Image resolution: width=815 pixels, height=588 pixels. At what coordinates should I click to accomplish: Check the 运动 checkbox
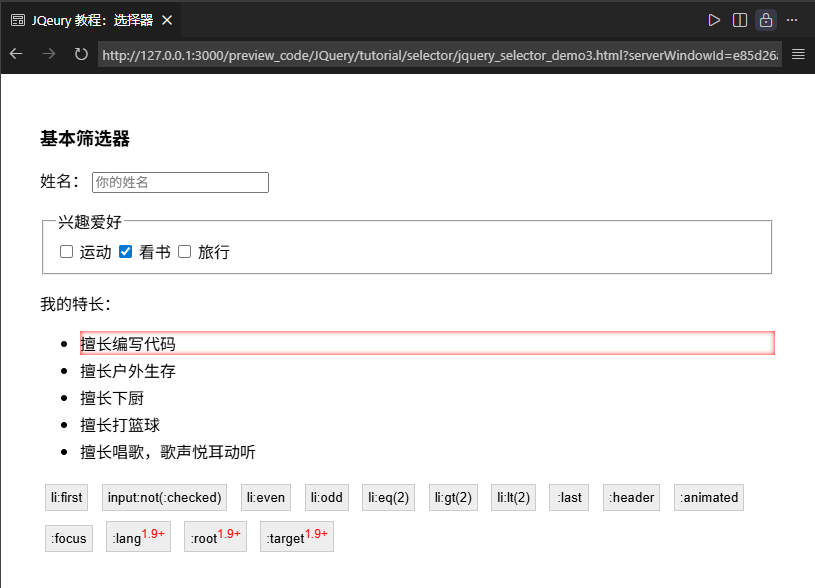(x=67, y=252)
